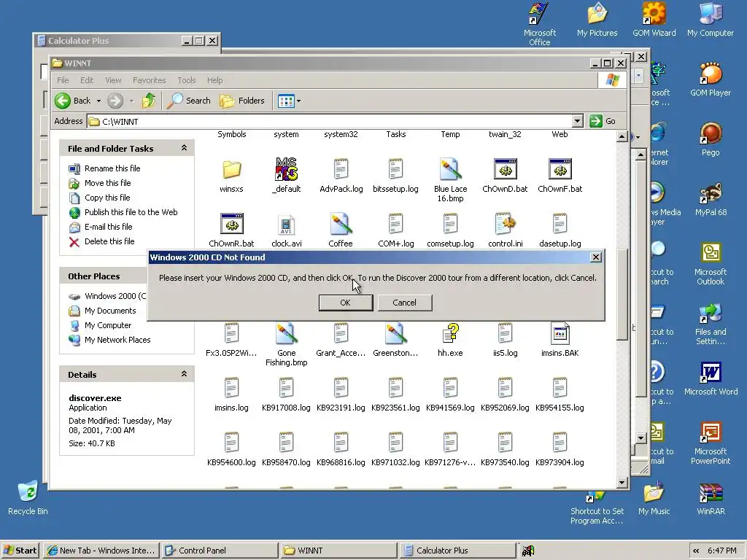Click OK in the CD Not Found dialog
Viewport: 747px width, 560px height.
tap(345, 303)
